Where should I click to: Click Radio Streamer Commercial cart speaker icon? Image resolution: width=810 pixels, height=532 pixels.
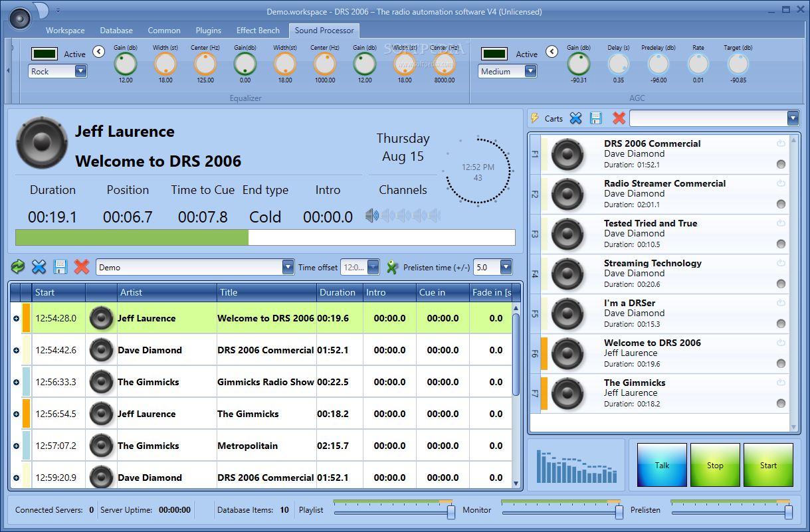568,195
